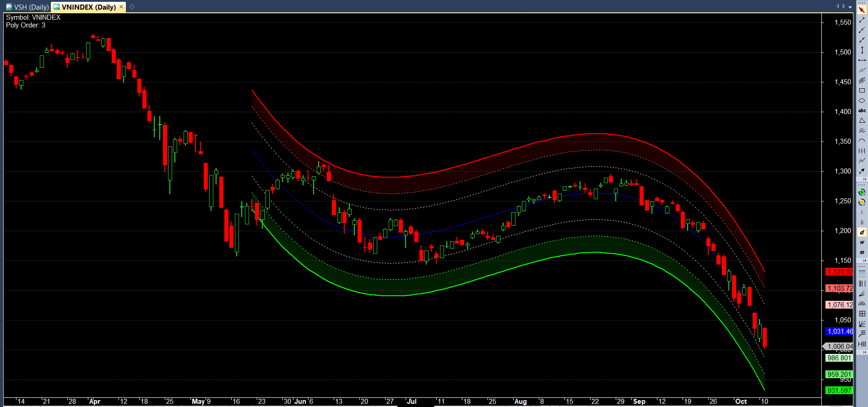Click the 1,103.72 price label
This screenshot has width=868, height=407.
[839, 288]
